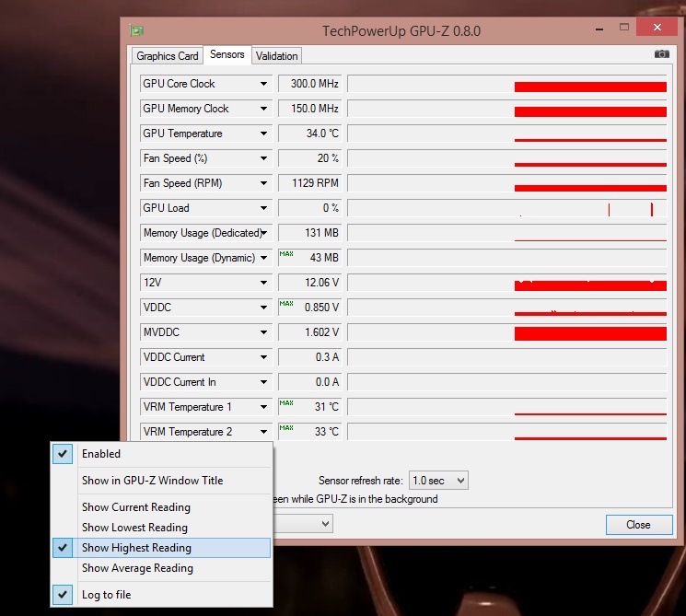Click the 131 MB memory usage value
The width and height of the screenshot is (686, 616).
click(x=309, y=233)
